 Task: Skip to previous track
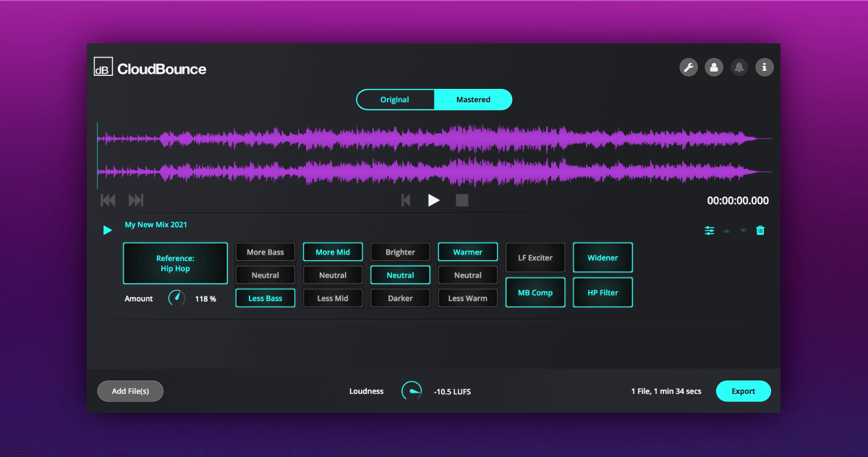(x=108, y=200)
